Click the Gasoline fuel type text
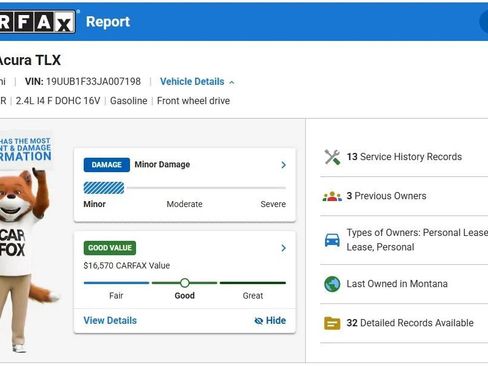The width and height of the screenshot is (488, 366). 129,101
